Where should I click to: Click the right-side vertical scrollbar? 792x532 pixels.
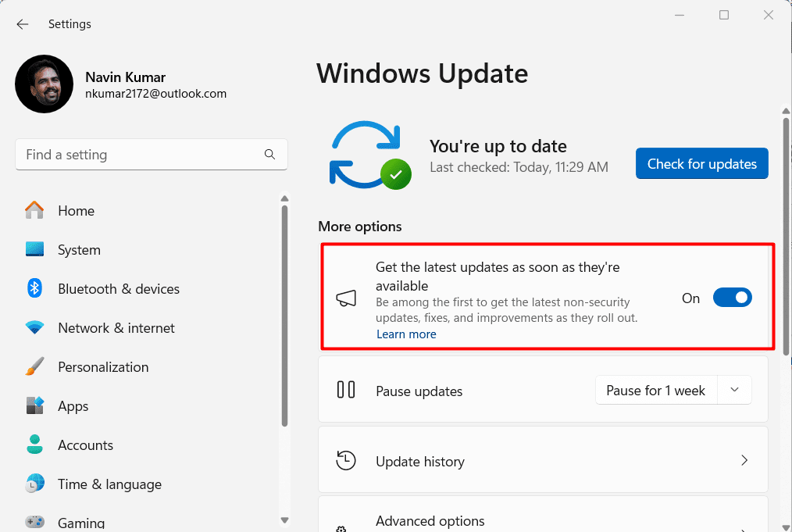click(785, 312)
